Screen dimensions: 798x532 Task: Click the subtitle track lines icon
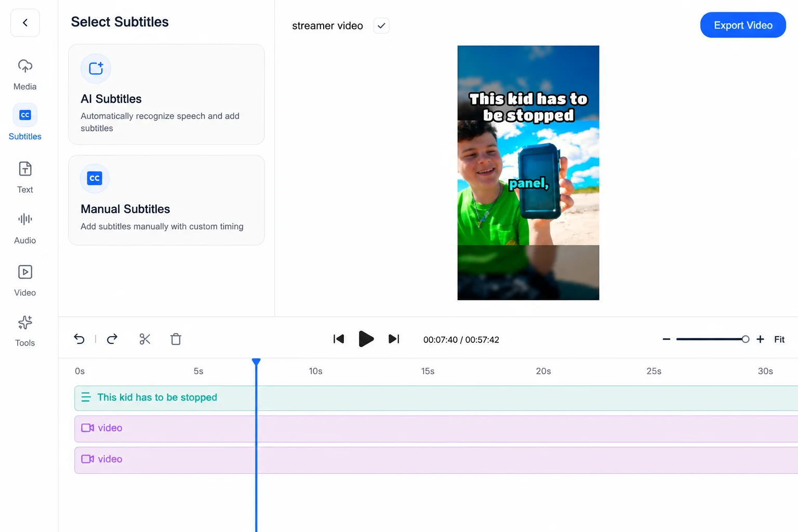[86, 397]
